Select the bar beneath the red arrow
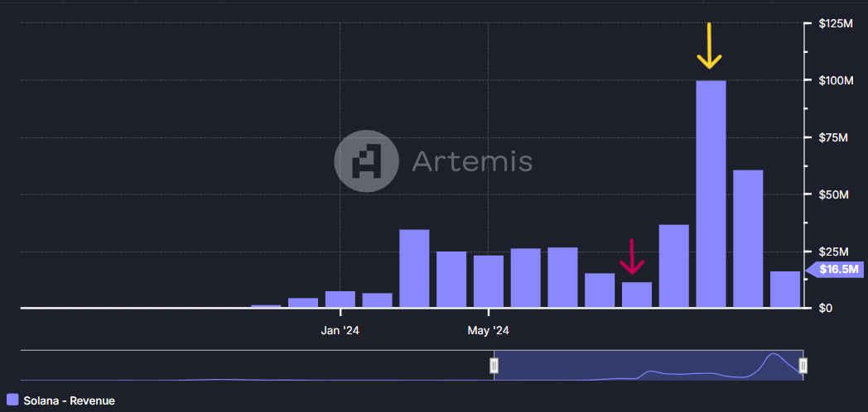The width and height of the screenshot is (868, 412). coord(637,295)
